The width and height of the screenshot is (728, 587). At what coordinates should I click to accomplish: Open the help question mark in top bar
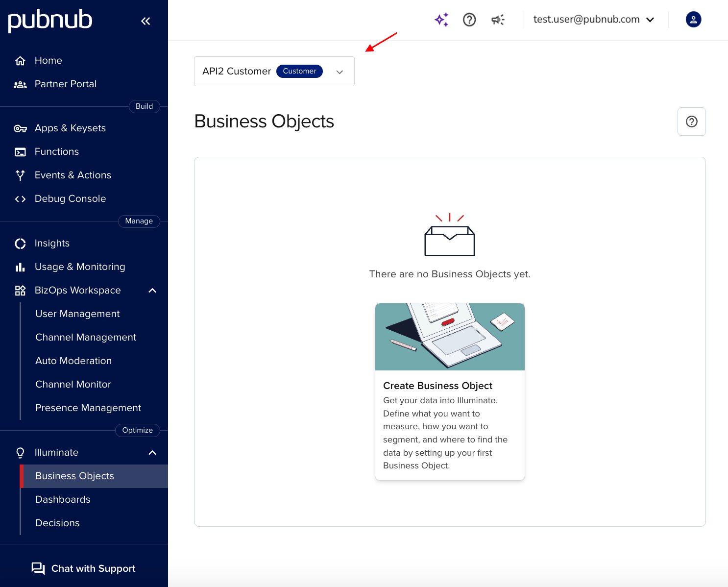click(469, 20)
